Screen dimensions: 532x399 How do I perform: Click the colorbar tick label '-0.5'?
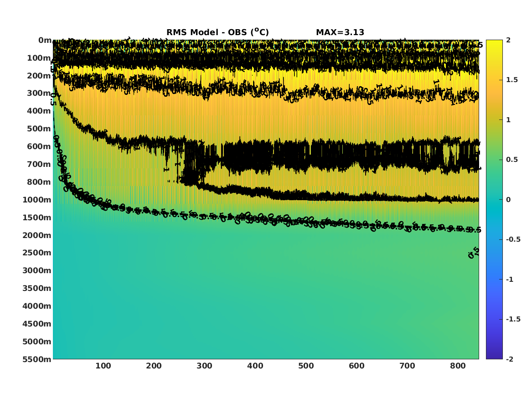pyautogui.click(x=513, y=239)
